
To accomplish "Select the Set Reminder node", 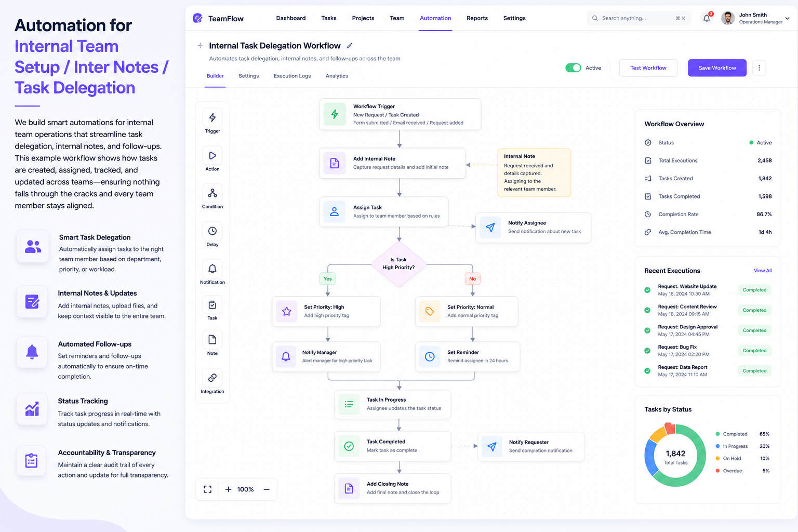I will click(x=468, y=357).
